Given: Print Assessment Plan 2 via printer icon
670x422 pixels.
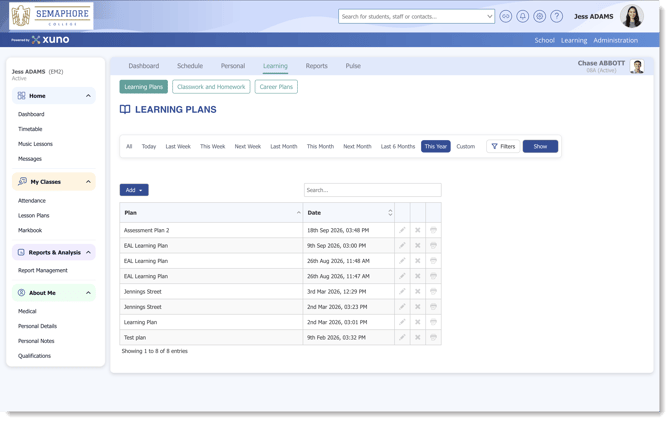Looking at the screenshot, I should pos(433,230).
